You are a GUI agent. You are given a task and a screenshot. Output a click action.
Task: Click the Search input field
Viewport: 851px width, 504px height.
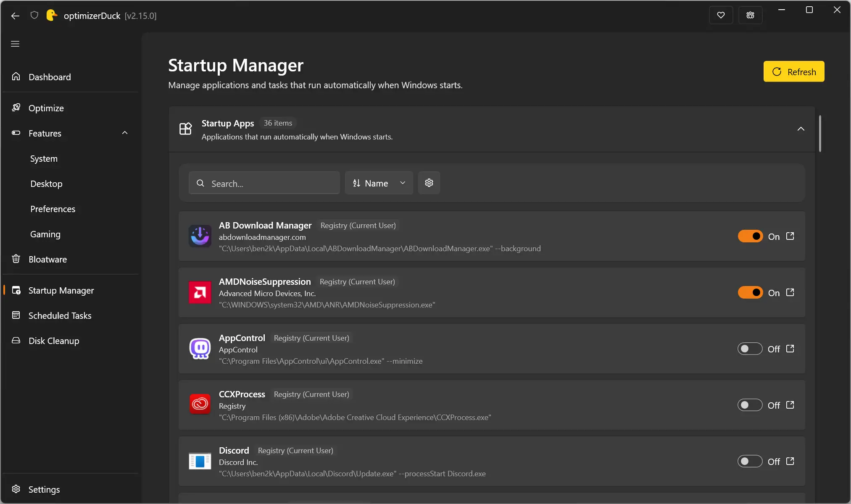click(264, 183)
